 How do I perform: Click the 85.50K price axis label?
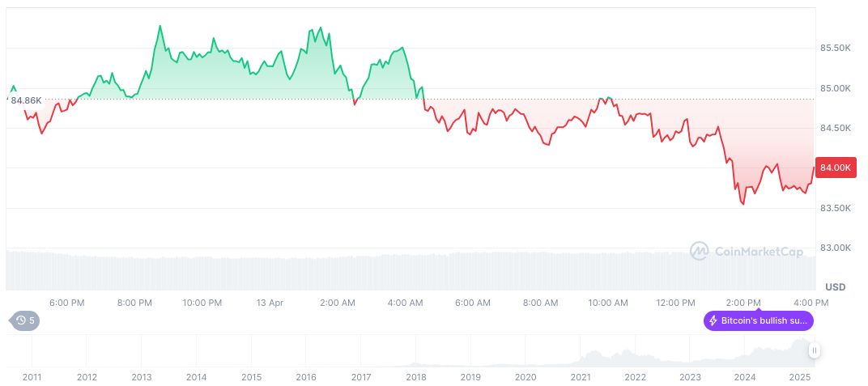836,49
